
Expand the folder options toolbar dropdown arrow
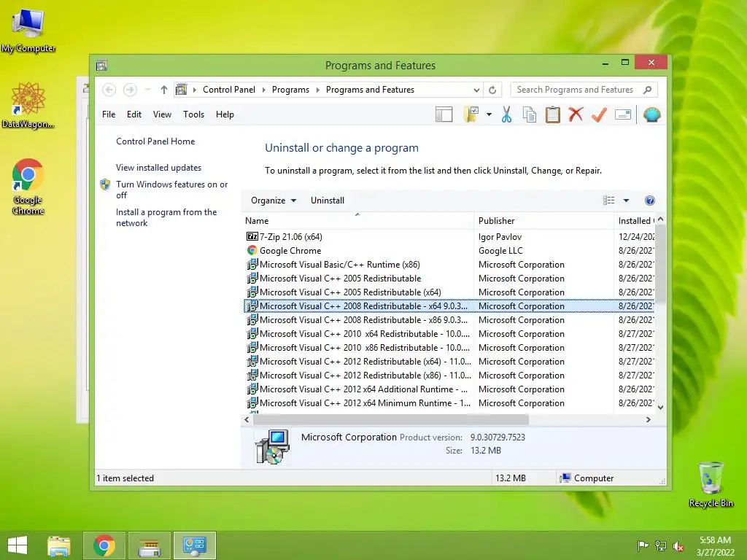pyautogui.click(x=489, y=114)
